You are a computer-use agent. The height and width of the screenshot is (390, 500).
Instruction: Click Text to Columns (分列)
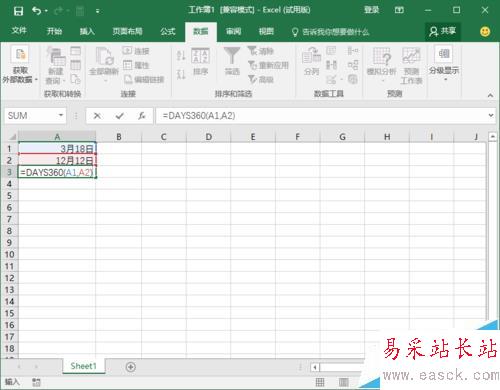tap(311, 61)
